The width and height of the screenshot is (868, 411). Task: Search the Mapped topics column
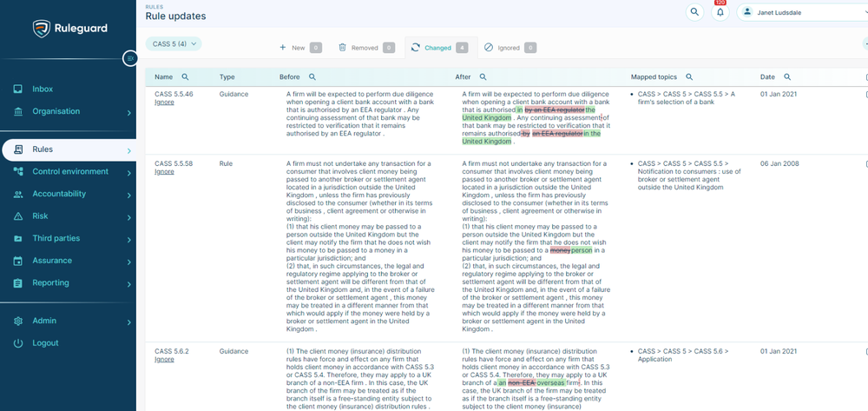pyautogui.click(x=689, y=77)
